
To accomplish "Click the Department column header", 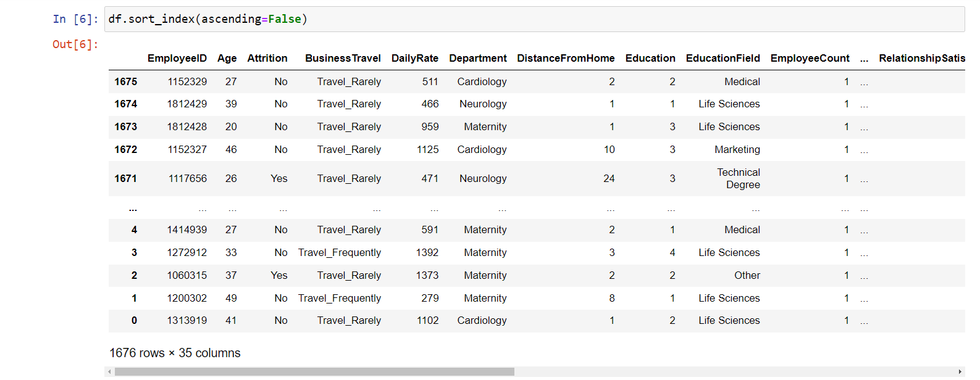I will click(477, 58).
